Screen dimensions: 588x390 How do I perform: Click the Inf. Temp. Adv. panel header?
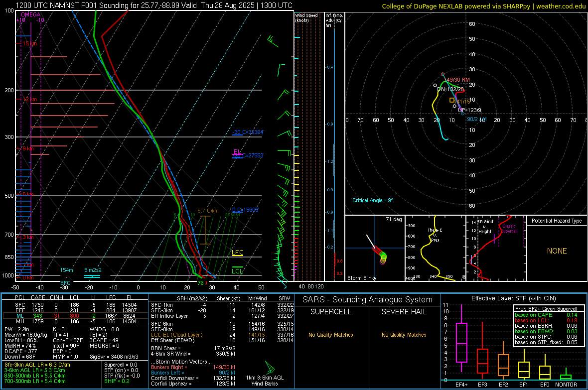click(x=334, y=20)
